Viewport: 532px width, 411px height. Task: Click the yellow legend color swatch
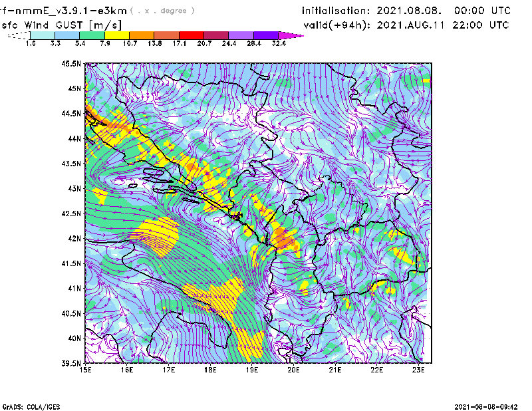[x=117, y=35]
